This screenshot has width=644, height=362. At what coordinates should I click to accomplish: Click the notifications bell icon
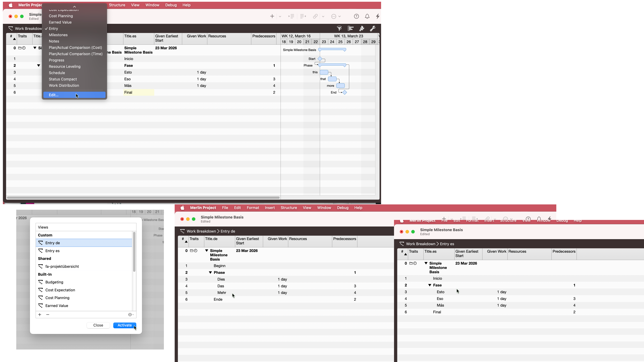coord(367,16)
